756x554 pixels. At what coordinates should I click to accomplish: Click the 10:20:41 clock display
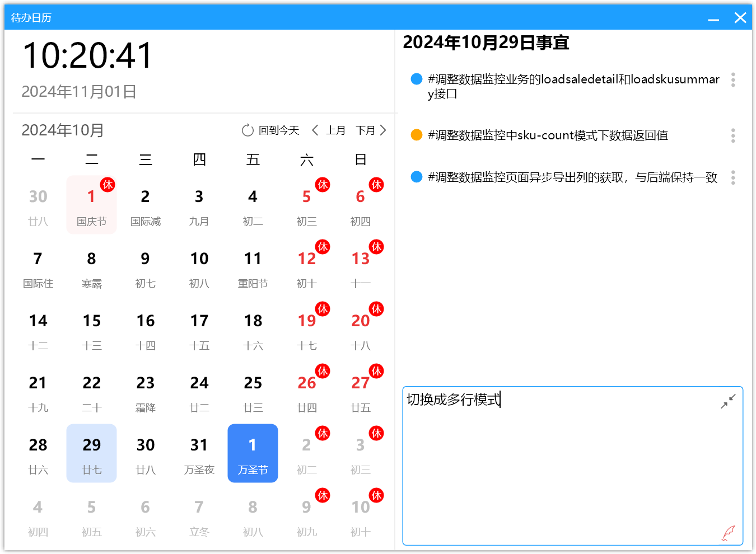(x=87, y=55)
